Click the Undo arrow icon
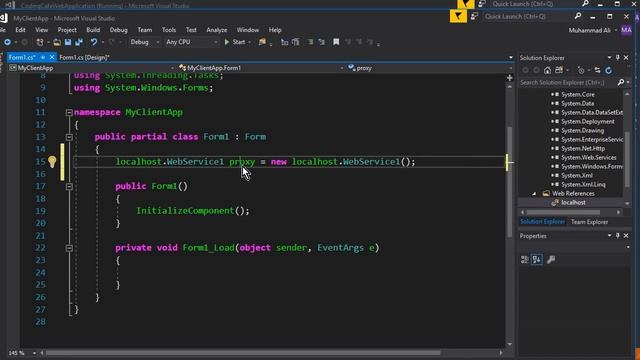The width and height of the screenshot is (640, 360). [x=94, y=42]
